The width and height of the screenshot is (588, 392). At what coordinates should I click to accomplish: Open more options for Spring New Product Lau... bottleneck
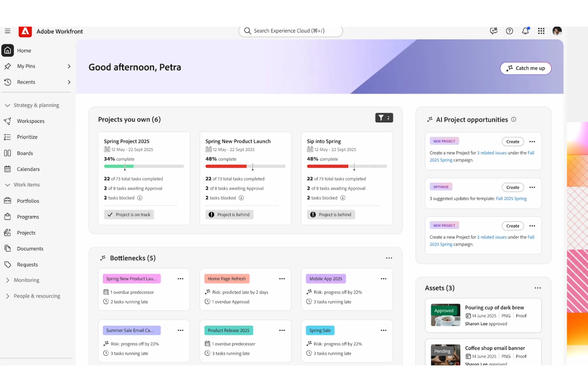(180, 279)
